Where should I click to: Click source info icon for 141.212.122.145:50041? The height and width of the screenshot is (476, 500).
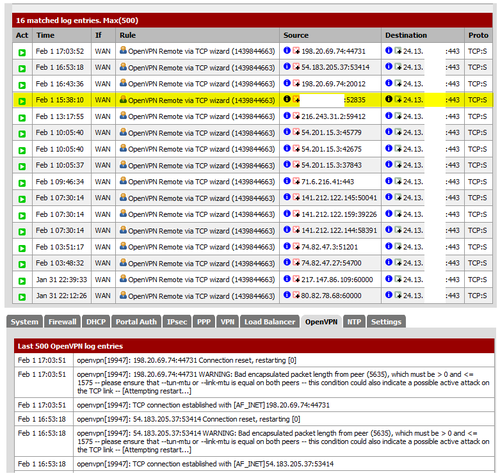pos(287,197)
